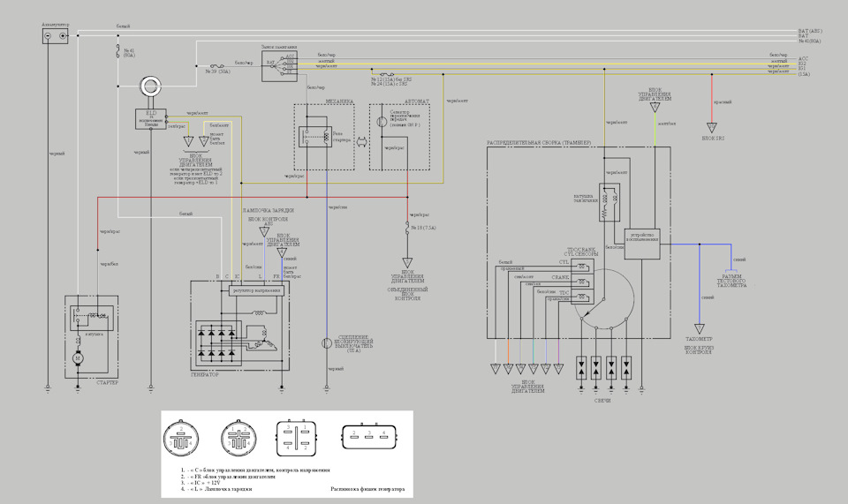
Task: Click the TDC sensor coil
Action: click(x=582, y=297)
